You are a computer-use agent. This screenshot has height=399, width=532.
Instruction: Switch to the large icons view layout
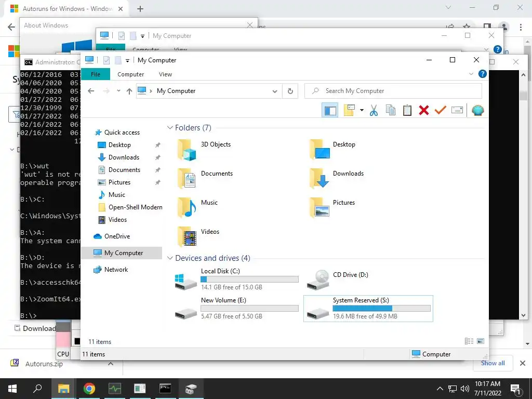pos(481,341)
